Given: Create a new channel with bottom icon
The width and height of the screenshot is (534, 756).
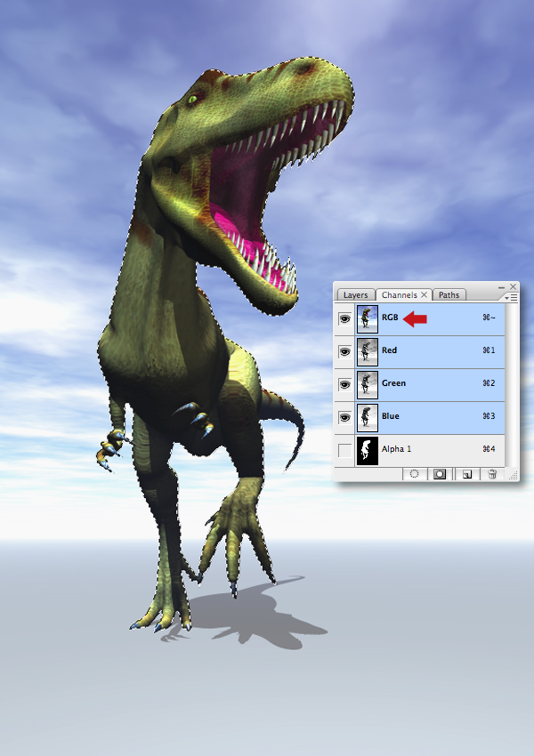Looking at the screenshot, I should [x=466, y=474].
